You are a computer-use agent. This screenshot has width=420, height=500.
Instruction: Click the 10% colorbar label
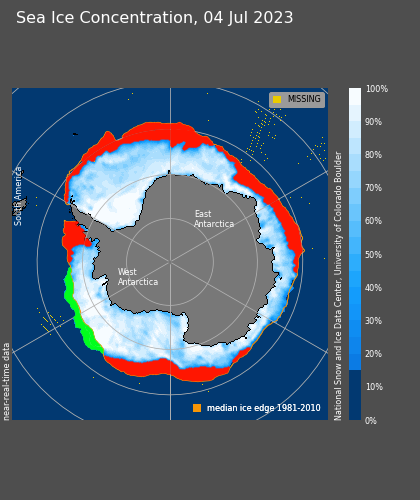click(x=374, y=387)
